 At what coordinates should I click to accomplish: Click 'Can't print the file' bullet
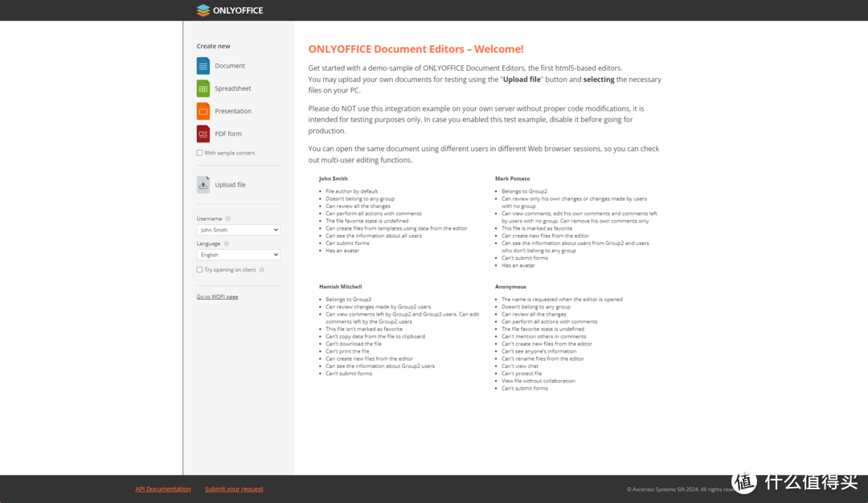pos(347,351)
